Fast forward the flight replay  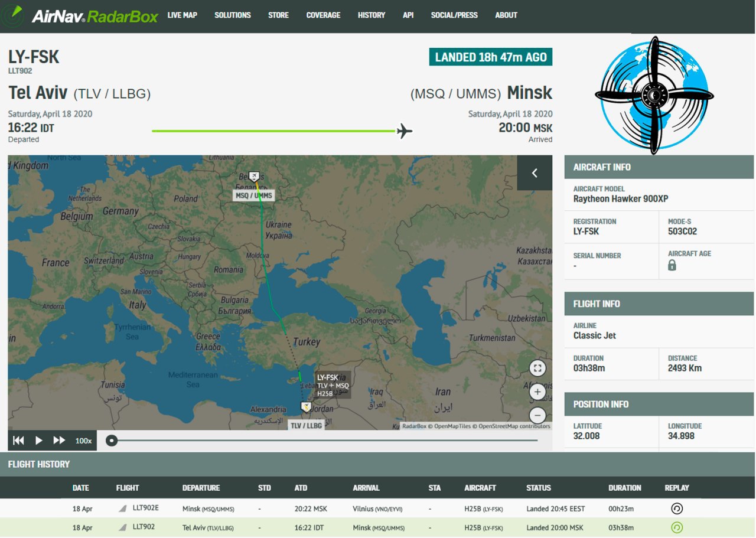[59, 441]
